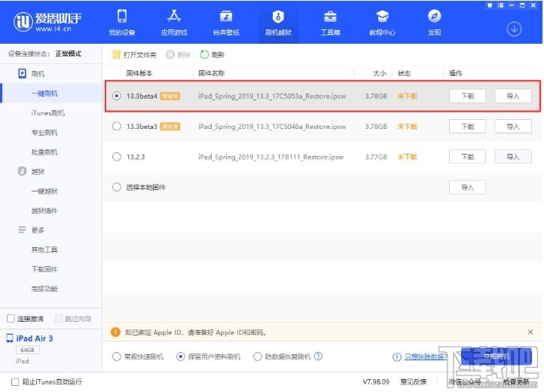Click the info icon beside 只想抹除数据
The height and width of the screenshot is (392, 544).
tap(397, 357)
